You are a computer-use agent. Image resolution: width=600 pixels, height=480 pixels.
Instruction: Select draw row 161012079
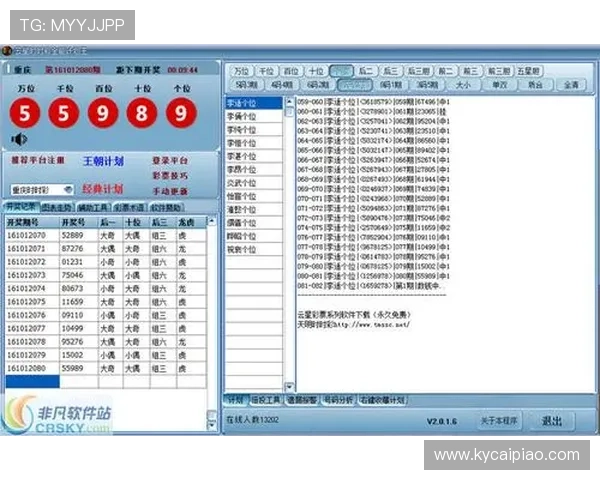106,355
